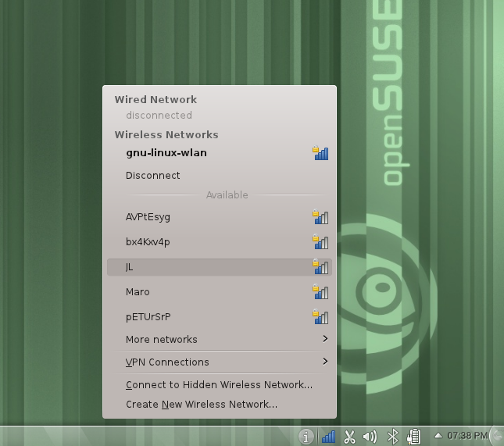
Task: Click the Available section label
Action: point(227,194)
